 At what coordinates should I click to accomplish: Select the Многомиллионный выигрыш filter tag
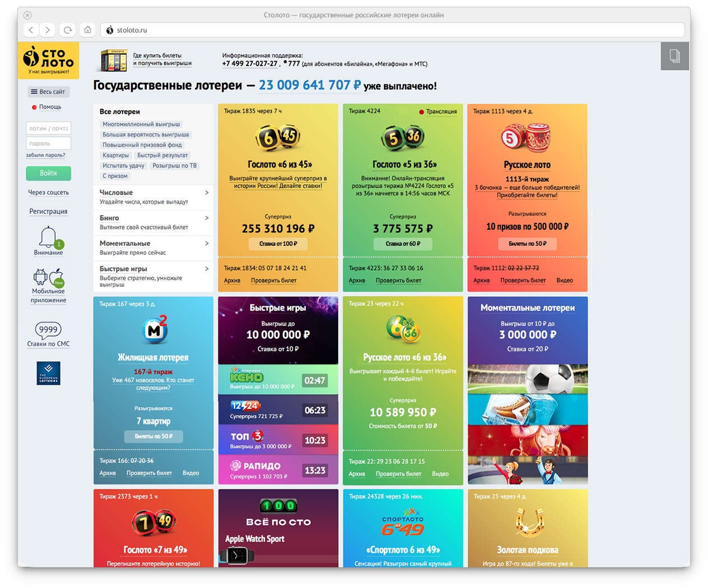(x=141, y=124)
